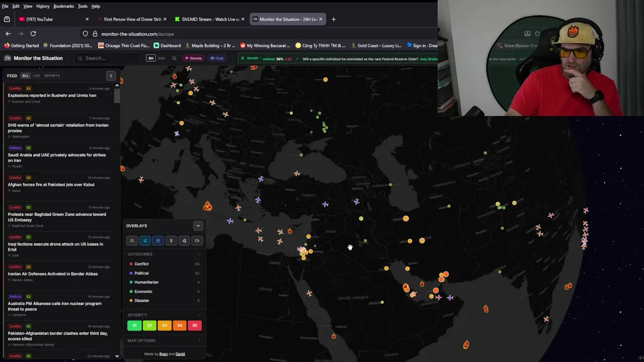Open the Dashboard bookmark
Screen dimensions: 644x362
point(167,45)
